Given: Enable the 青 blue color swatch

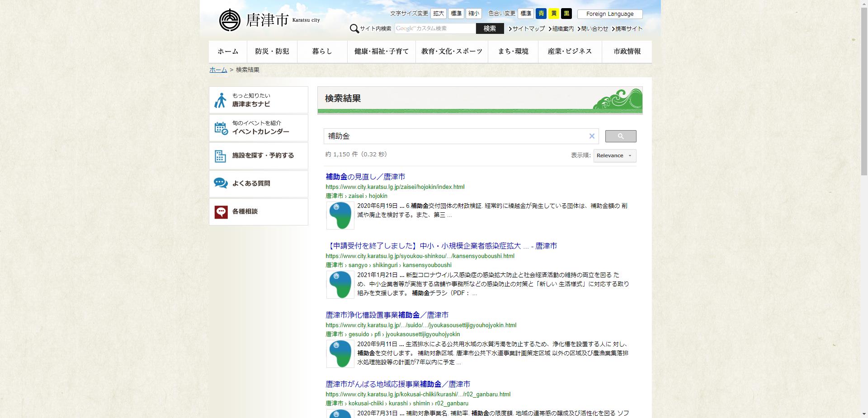Looking at the screenshot, I should (542, 14).
